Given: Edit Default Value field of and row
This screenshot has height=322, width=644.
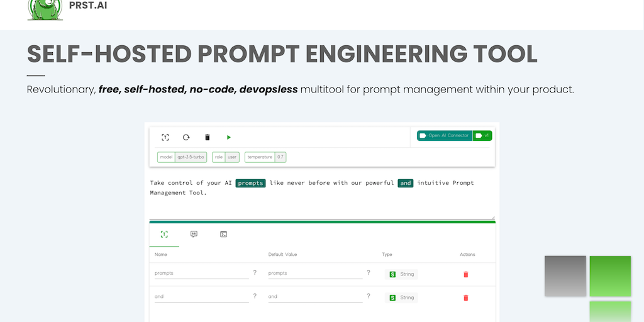Looking at the screenshot, I should coord(316,297).
